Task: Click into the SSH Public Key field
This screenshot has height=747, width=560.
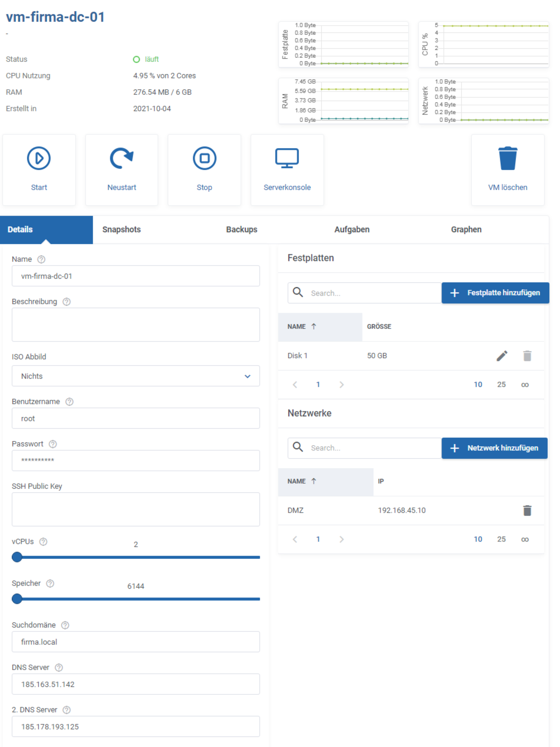Action: pyautogui.click(x=136, y=509)
